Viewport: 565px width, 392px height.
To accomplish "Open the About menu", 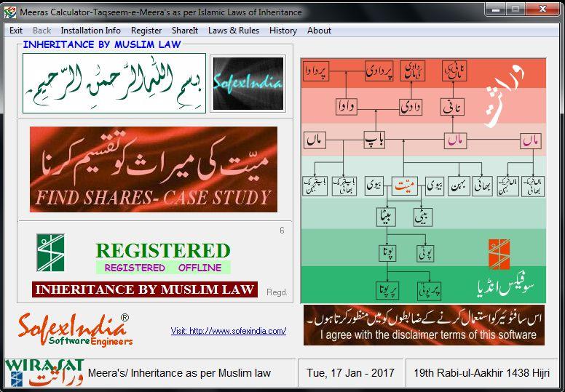I will click(x=319, y=31).
